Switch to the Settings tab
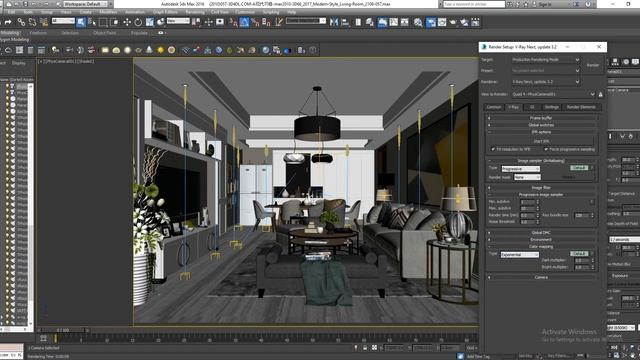 coord(551,107)
